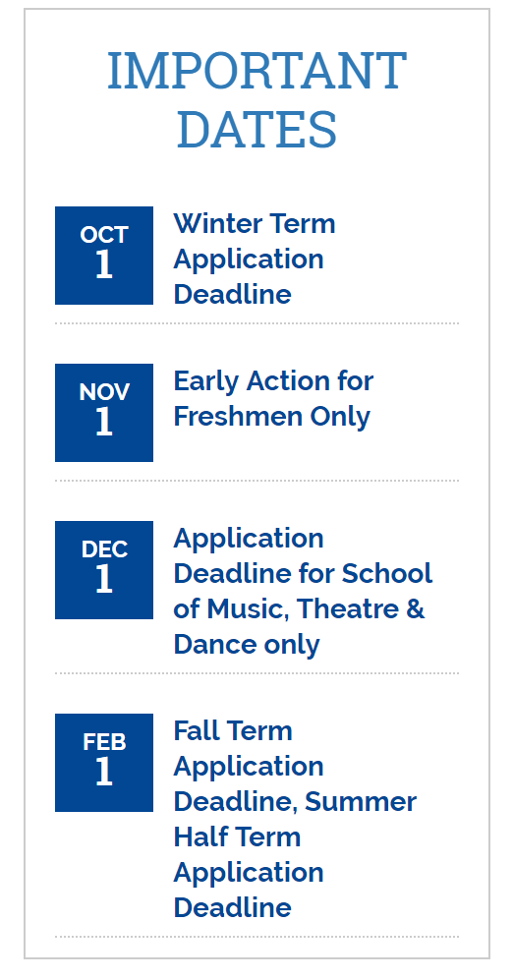Click the OCT 1 date badge
Screen dimensions: 513x980
[104, 255]
